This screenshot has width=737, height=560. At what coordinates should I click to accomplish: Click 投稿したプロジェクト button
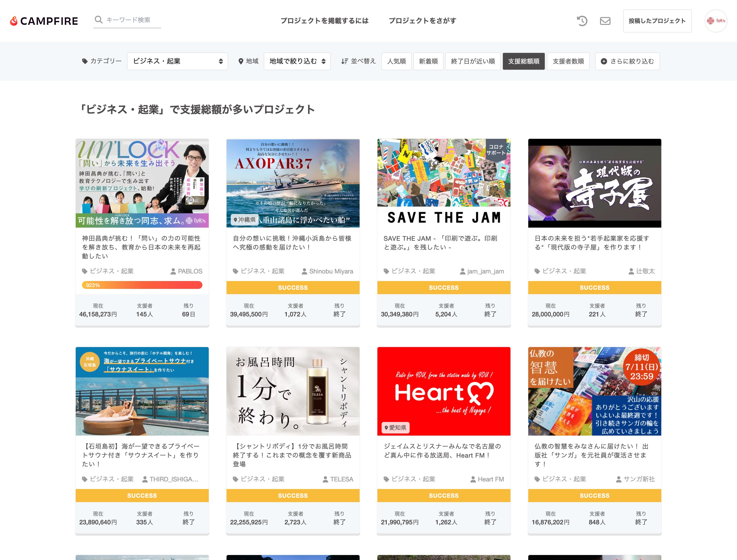(657, 21)
